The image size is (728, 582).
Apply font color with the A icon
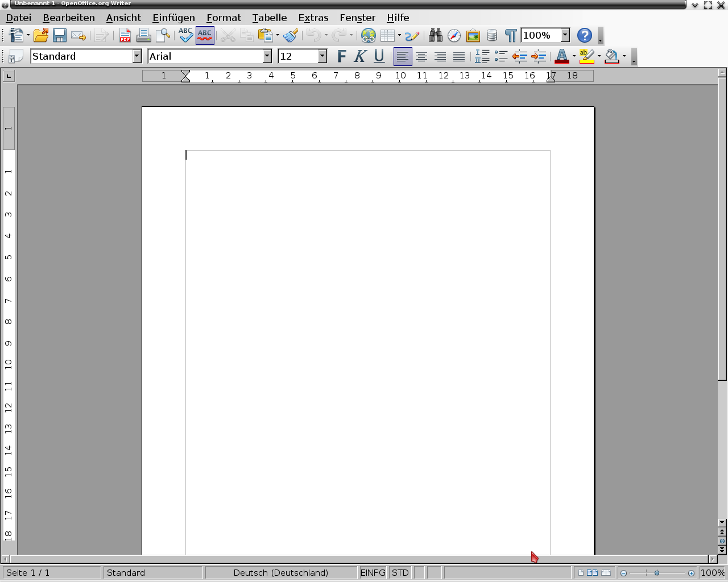561,56
